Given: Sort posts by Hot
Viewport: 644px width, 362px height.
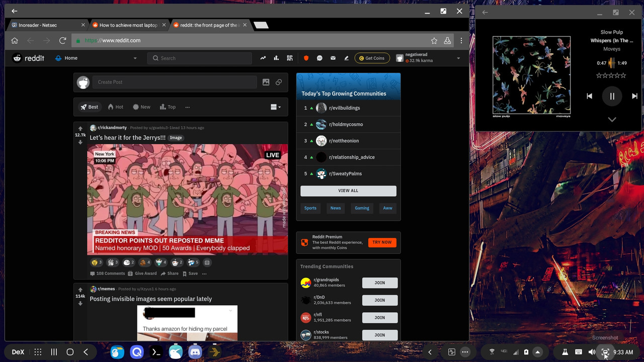Looking at the screenshot, I should (x=115, y=107).
